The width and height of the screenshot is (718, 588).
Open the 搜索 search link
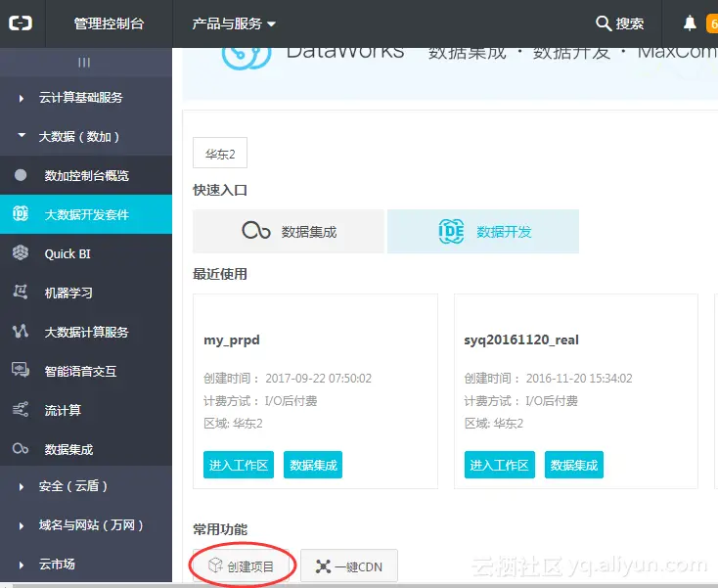(630, 23)
